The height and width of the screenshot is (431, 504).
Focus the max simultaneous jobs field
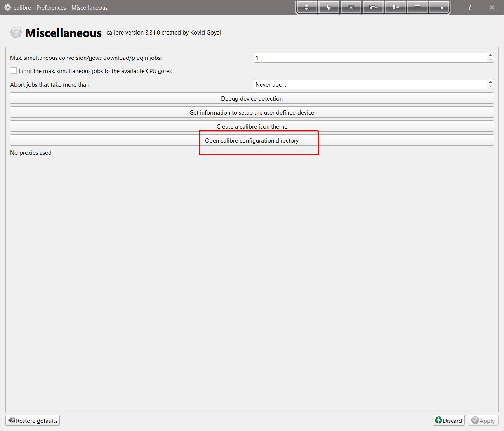point(370,58)
